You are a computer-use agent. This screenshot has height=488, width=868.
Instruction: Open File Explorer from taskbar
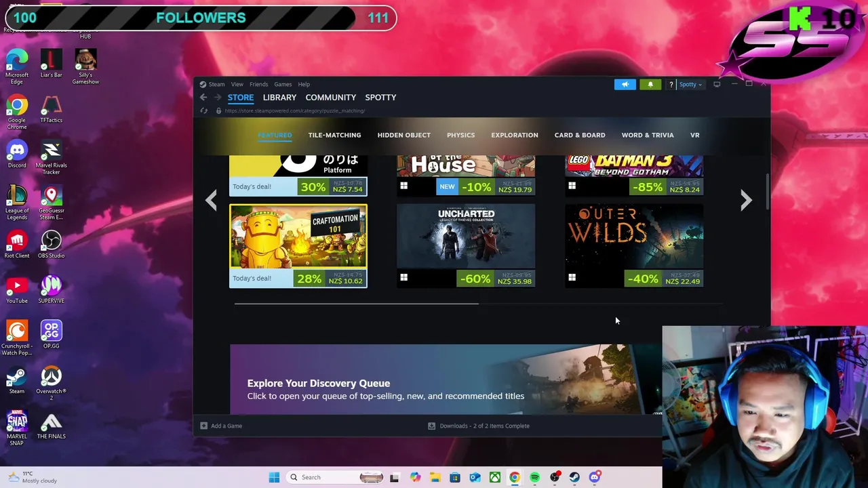pyautogui.click(x=435, y=477)
